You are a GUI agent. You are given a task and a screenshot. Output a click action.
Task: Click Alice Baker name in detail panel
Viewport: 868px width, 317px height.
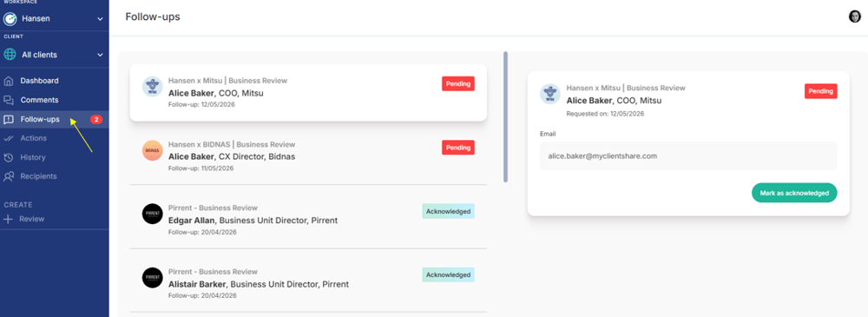(589, 101)
